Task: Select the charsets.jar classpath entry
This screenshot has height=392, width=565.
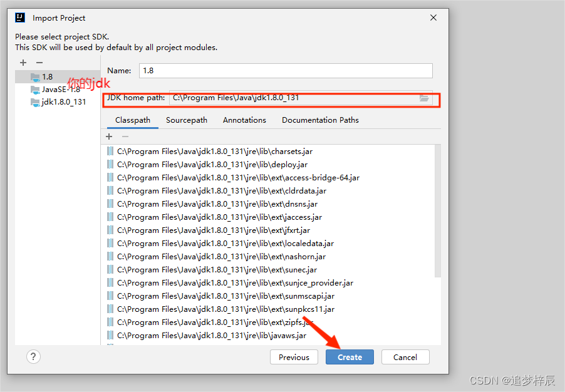Action: pos(267,152)
